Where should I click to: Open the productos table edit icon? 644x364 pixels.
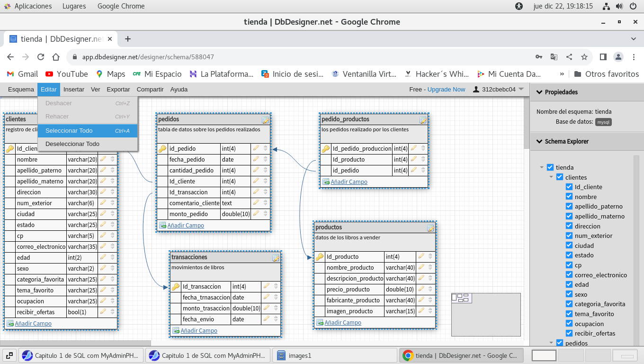coord(430,228)
